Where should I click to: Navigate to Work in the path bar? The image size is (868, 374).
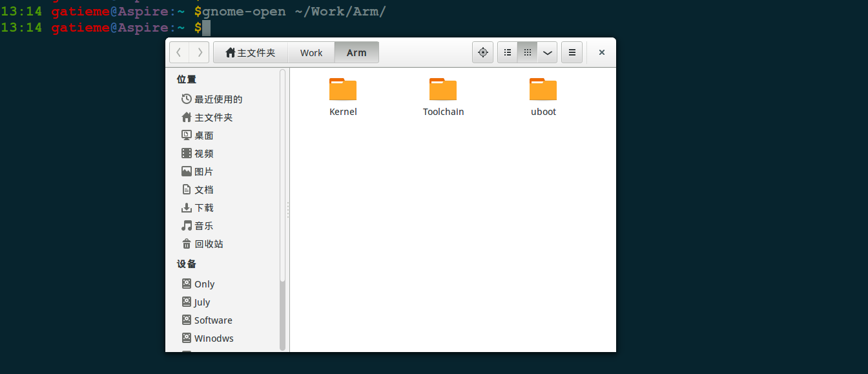[x=311, y=52]
